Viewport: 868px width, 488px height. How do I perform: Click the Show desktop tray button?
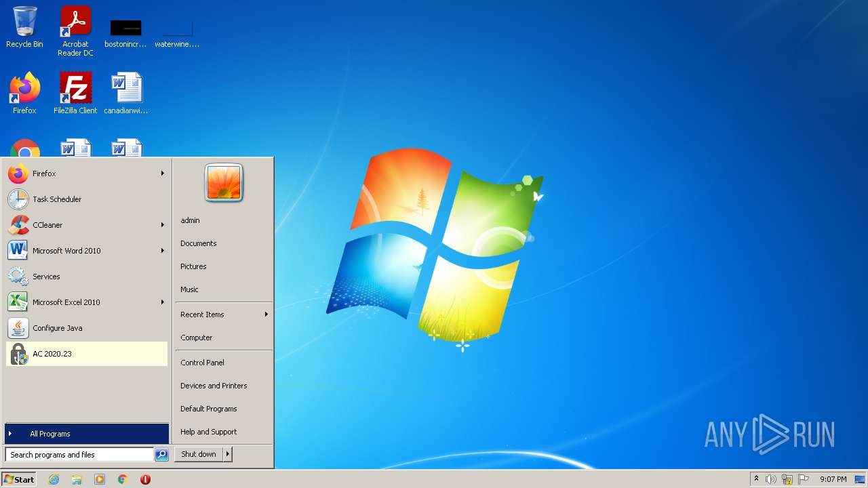(860, 479)
